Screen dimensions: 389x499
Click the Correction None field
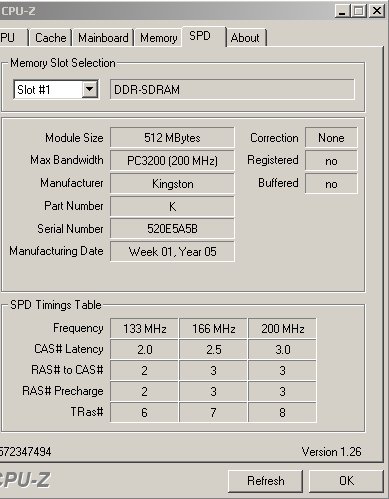click(x=331, y=137)
